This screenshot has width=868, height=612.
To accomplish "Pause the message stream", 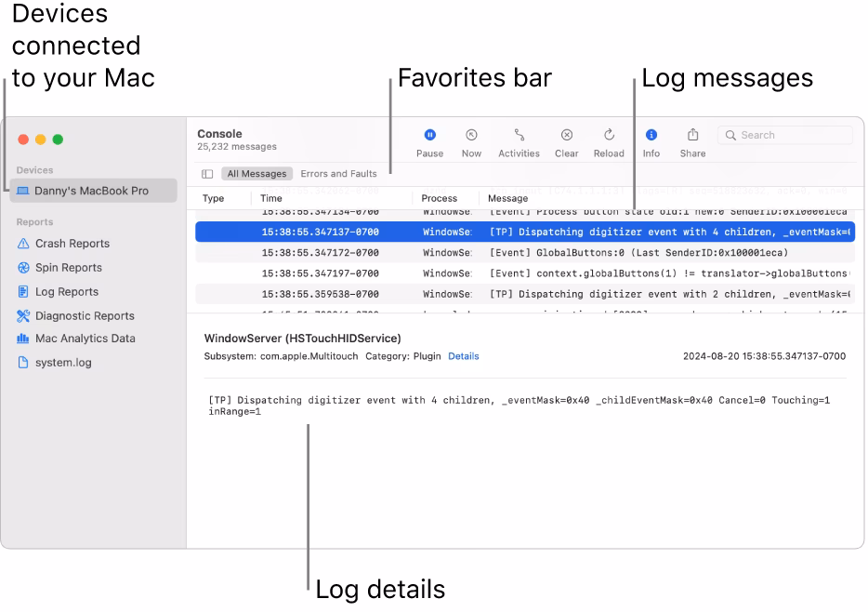I will click(x=428, y=141).
